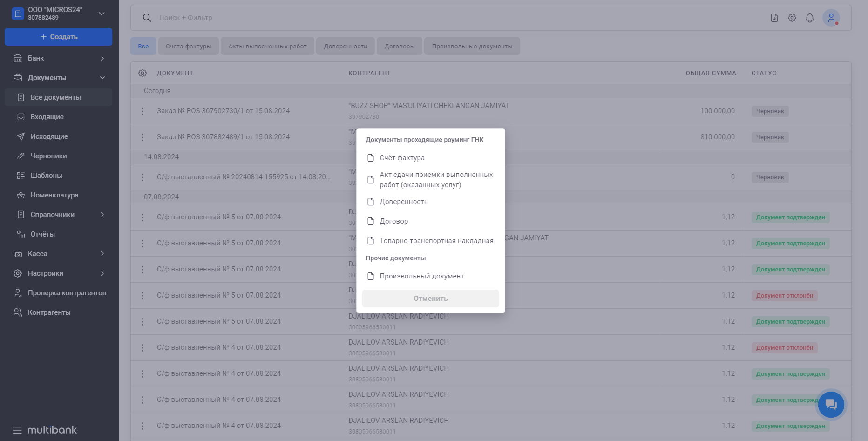Open the notifications bell icon
Screen dimensions: 868x441
[x=810, y=18]
